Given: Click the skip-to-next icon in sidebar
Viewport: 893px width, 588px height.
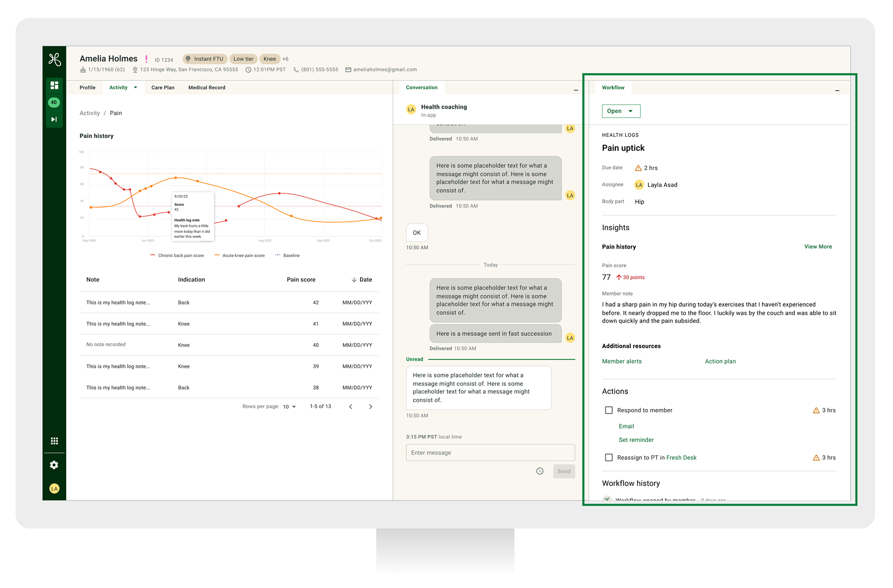Looking at the screenshot, I should (54, 119).
